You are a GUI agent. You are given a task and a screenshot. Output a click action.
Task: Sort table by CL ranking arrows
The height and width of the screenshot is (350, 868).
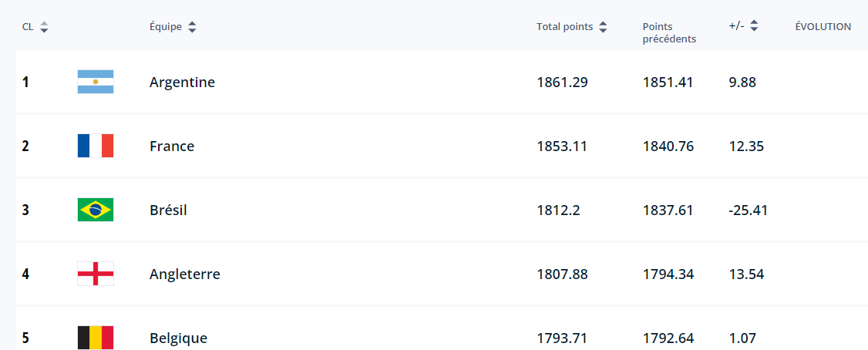[x=44, y=27]
